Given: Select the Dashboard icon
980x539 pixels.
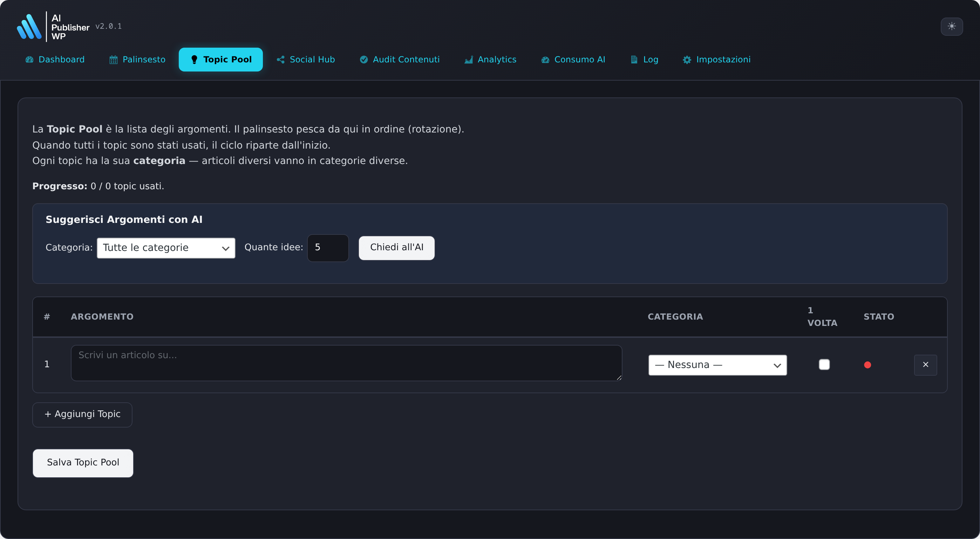Looking at the screenshot, I should point(29,60).
